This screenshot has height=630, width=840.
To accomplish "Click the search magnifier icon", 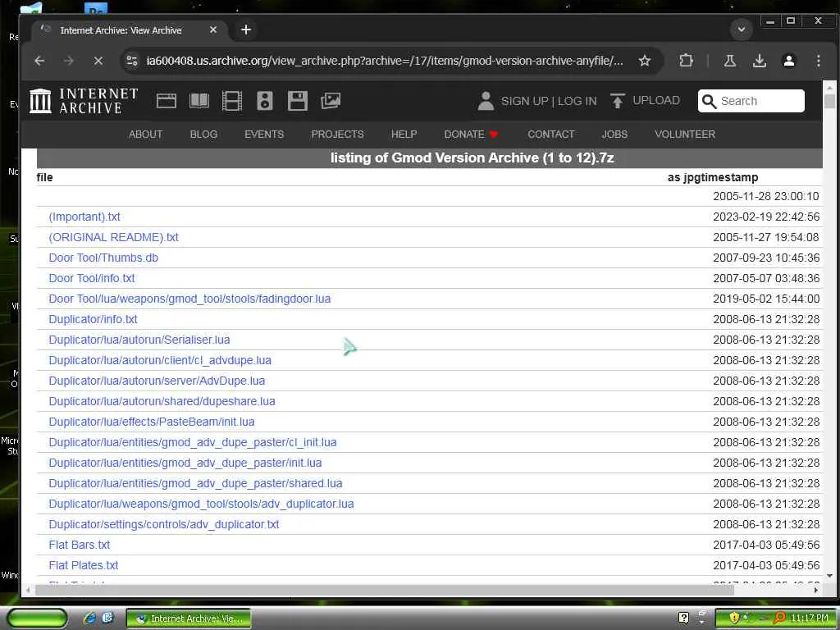I will pos(709,101).
